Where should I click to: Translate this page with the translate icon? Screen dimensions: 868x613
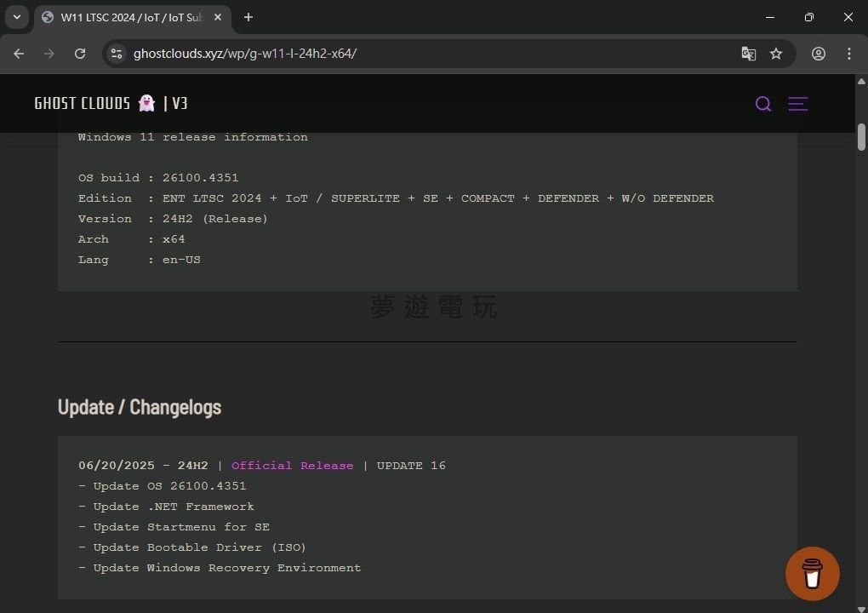pyautogui.click(x=748, y=54)
